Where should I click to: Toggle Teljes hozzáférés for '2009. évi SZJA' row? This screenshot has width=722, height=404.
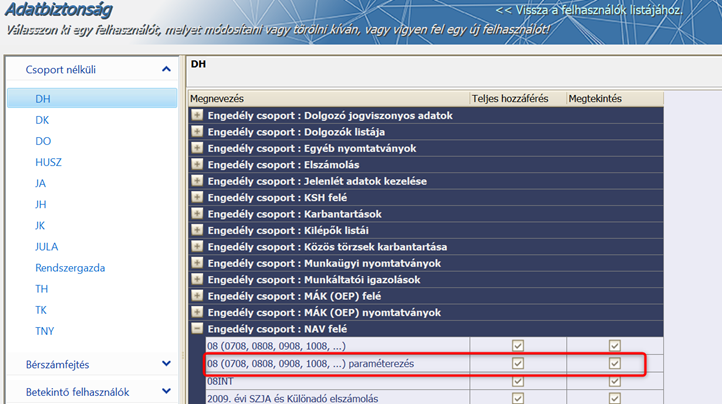coord(518,398)
